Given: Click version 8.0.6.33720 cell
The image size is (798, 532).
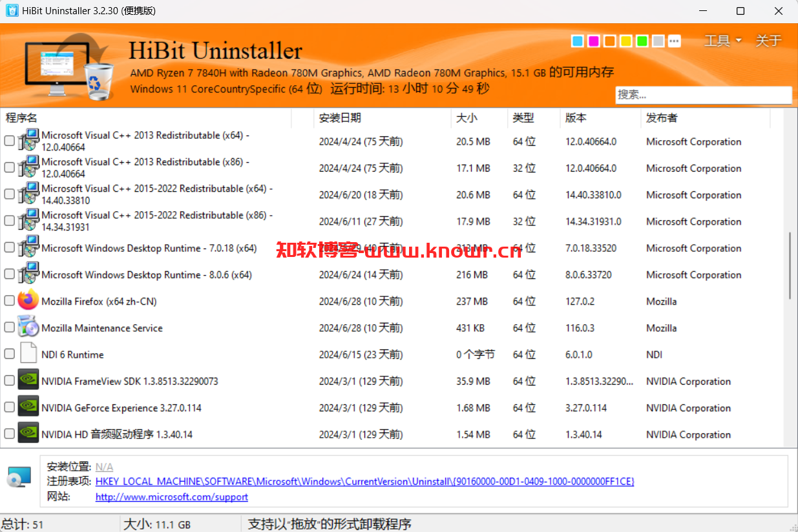Looking at the screenshot, I should click(589, 275).
